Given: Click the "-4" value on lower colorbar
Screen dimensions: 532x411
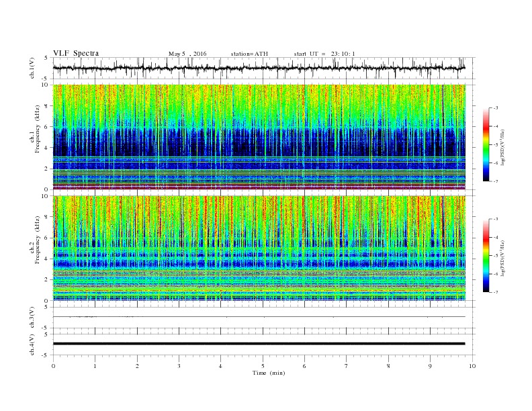Looking at the screenshot, I should coord(496,237).
